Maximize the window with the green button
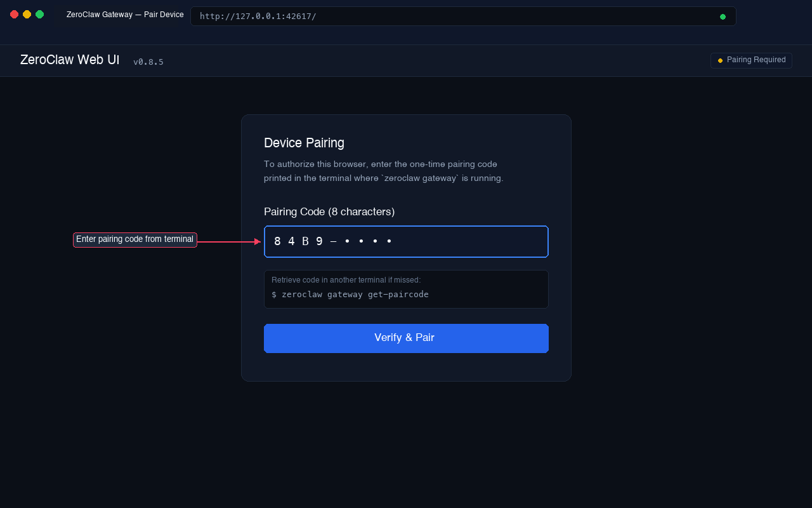The image size is (812, 508). [39, 14]
